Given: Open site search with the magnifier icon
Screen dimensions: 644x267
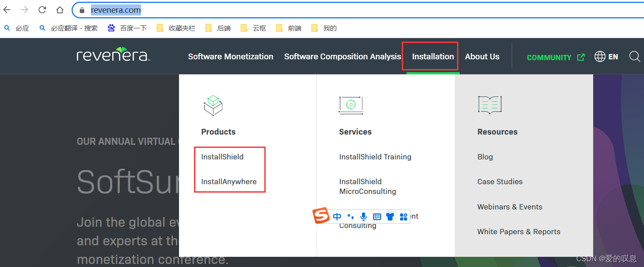Looking at the screenshot, I should 635,57.
